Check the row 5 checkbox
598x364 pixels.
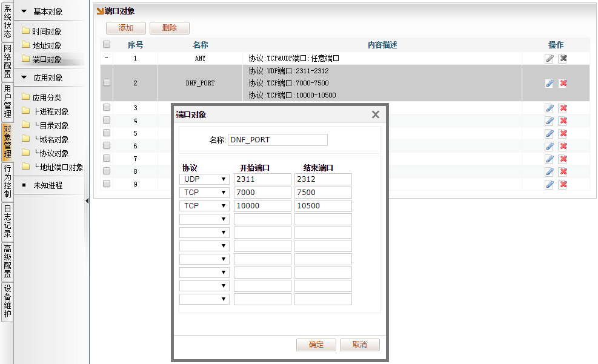107,133
